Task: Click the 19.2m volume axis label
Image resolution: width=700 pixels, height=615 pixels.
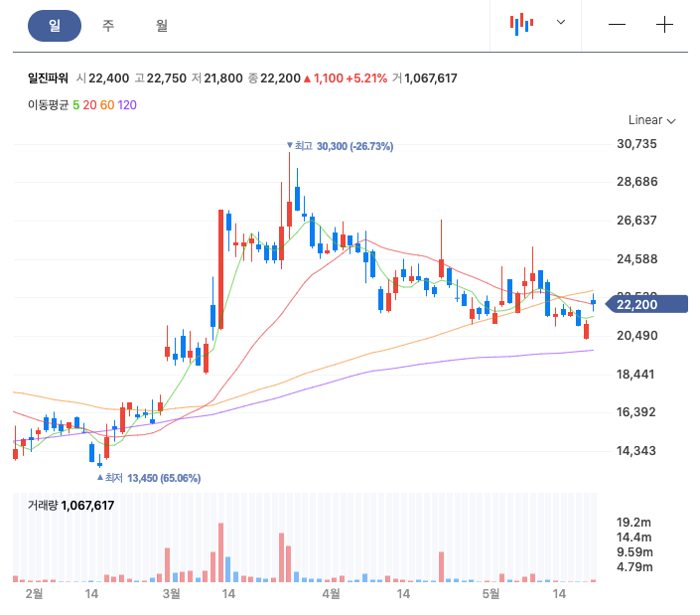Action: pyautogui.click(x=633, y=522)
